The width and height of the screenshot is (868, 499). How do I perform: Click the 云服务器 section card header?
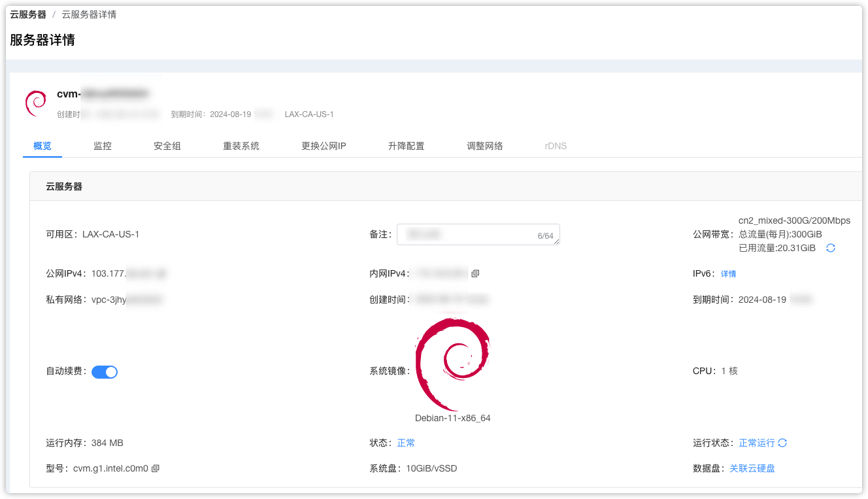(446, 186)
